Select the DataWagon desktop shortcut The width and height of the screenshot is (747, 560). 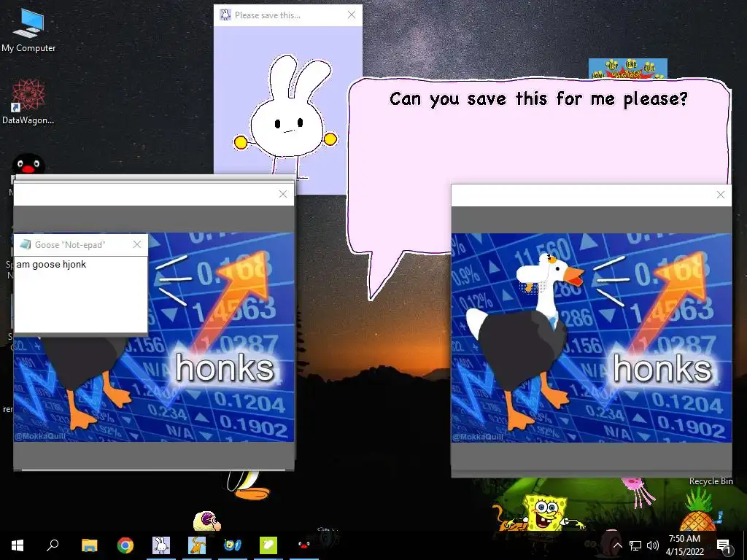(x=28, y=101)
